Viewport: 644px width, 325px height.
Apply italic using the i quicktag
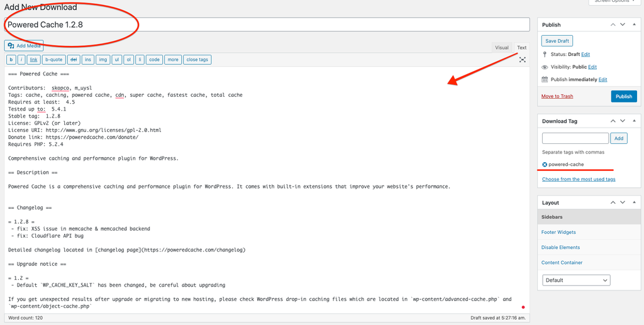pos(21,60)
